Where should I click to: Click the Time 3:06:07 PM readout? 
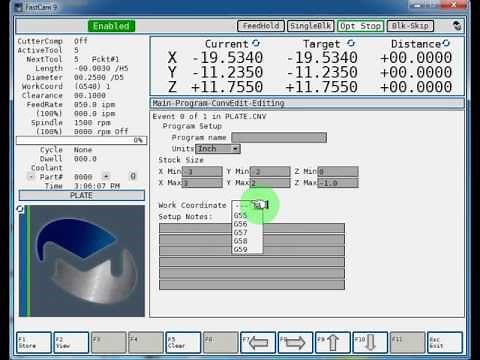[x=97, y=186]
